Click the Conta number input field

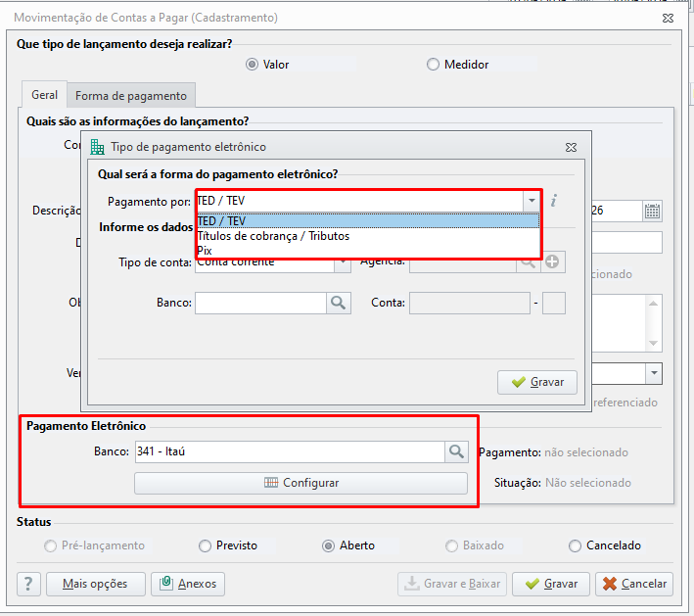[x=470, y=303]
